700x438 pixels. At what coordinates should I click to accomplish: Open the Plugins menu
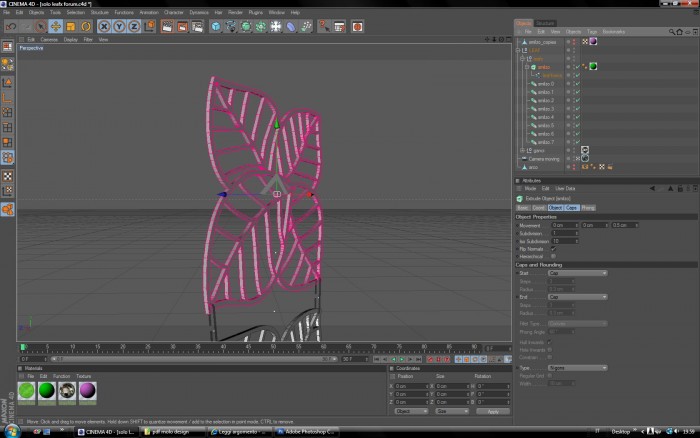[255, 13]
